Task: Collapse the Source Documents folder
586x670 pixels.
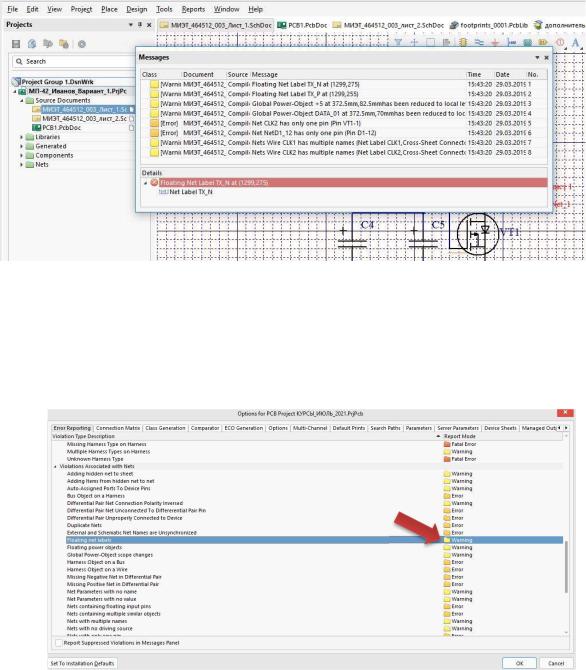Action: (x=22, y=100)
